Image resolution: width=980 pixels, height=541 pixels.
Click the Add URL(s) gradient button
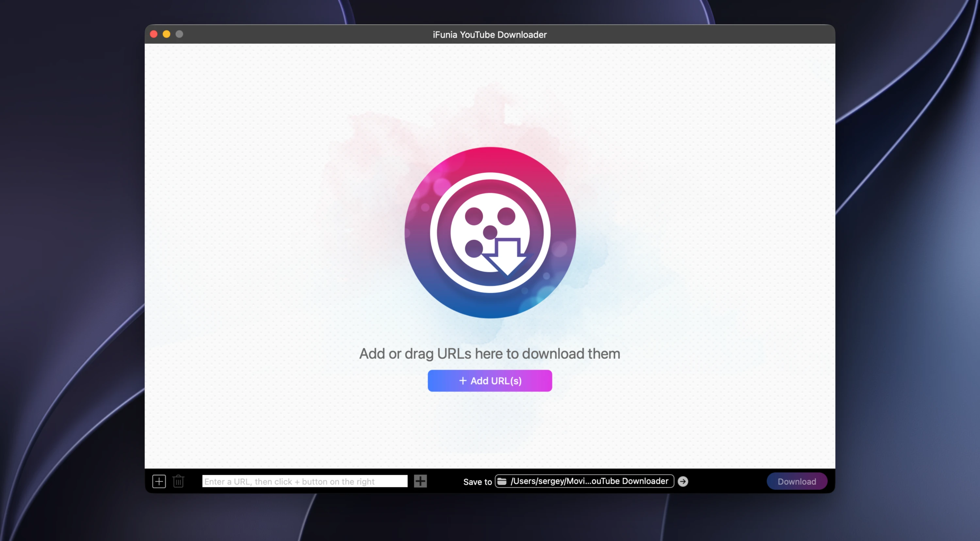click(x=490, y=381)
